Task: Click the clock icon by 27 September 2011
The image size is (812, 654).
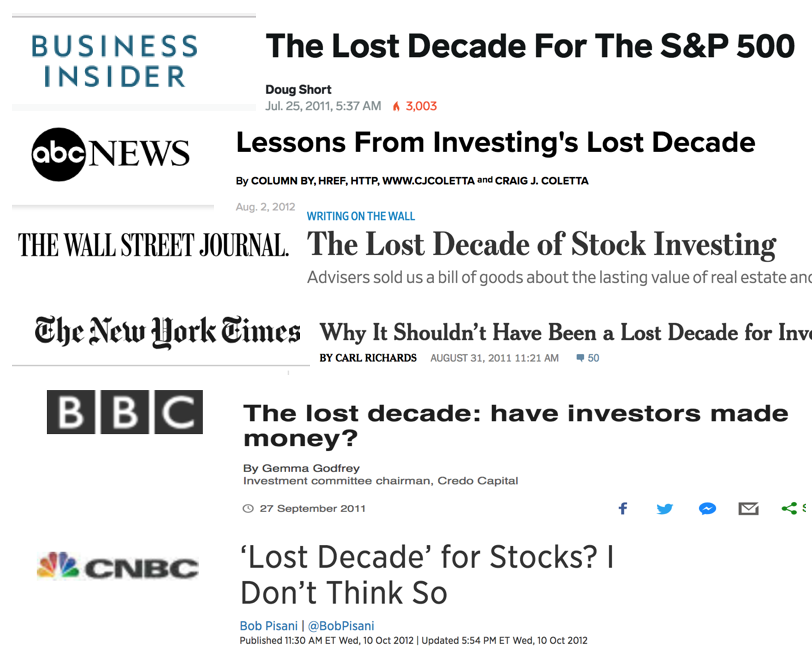Action: click(248, 508)
